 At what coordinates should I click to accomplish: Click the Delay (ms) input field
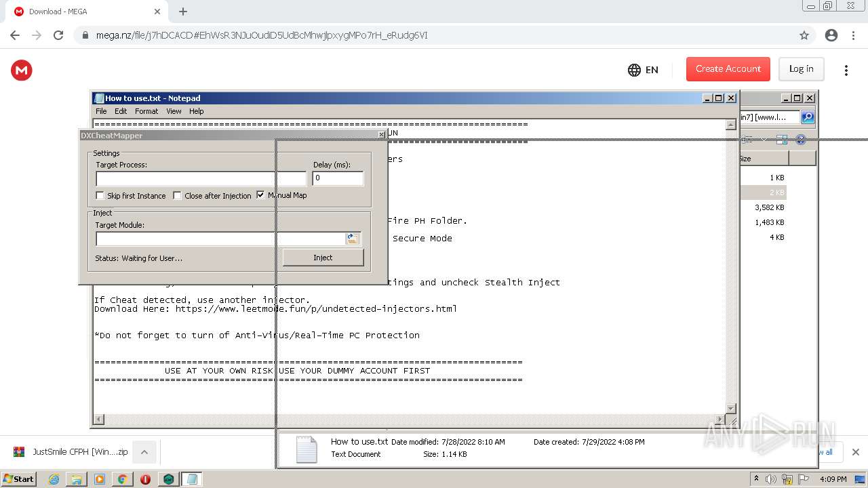point(338,178)
